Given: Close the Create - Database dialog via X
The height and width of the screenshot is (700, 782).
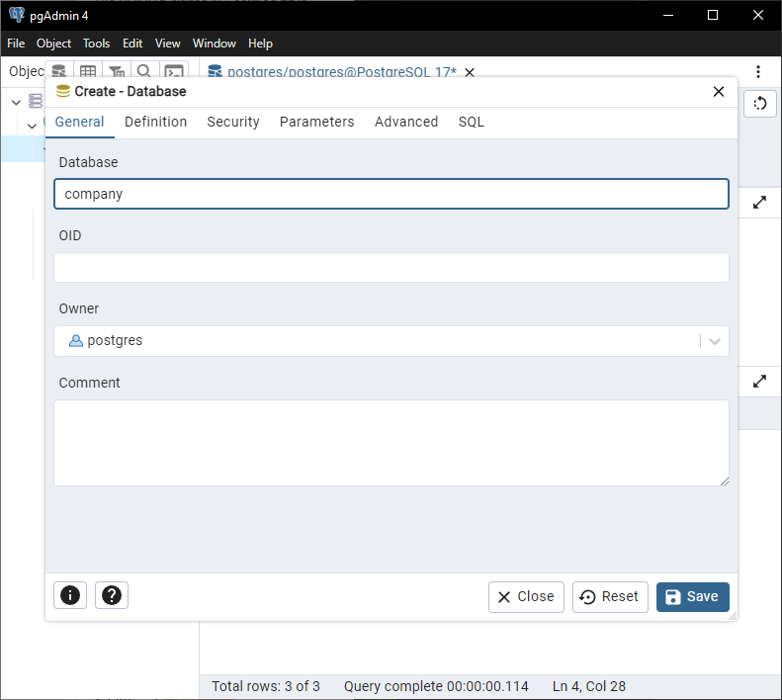Looking at the screenshot, I should [718, 92].
